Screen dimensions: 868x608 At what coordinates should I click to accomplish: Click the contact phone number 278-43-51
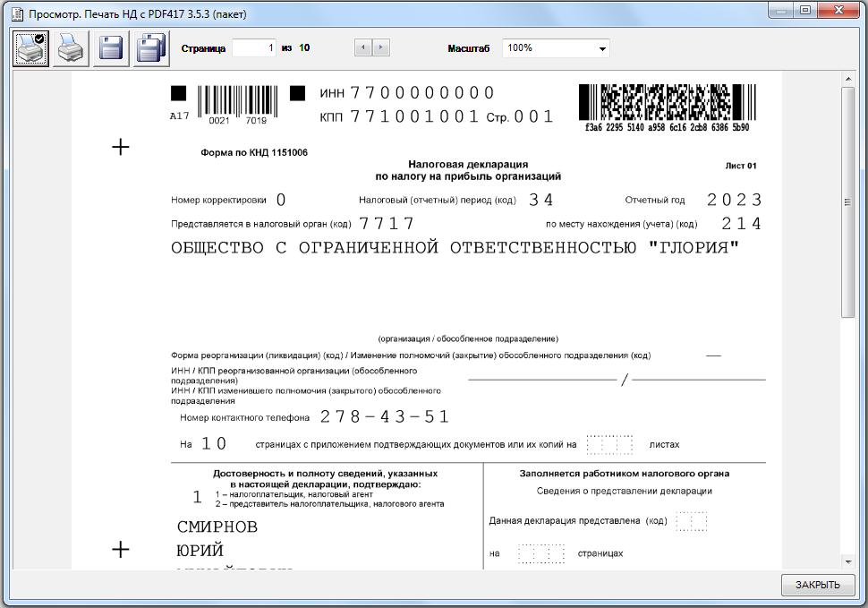[x=385, y=417]
